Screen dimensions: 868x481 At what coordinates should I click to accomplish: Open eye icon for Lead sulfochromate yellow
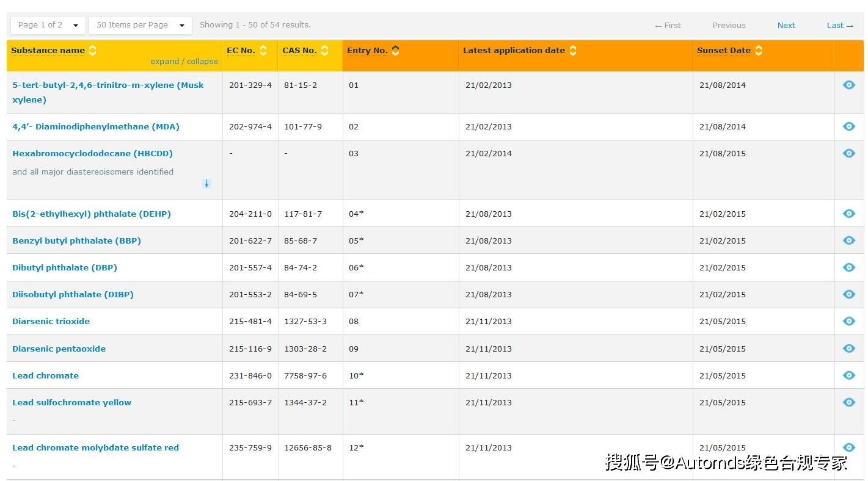click(848, 402)
